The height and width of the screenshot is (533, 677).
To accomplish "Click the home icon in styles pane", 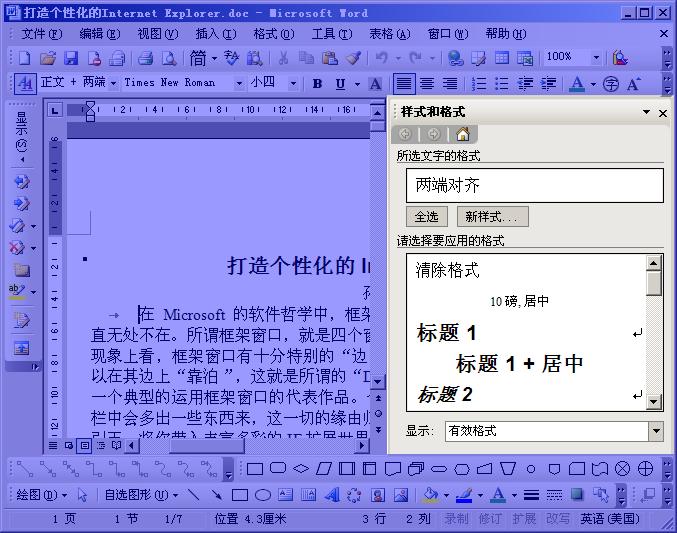I will click(461, 134).
